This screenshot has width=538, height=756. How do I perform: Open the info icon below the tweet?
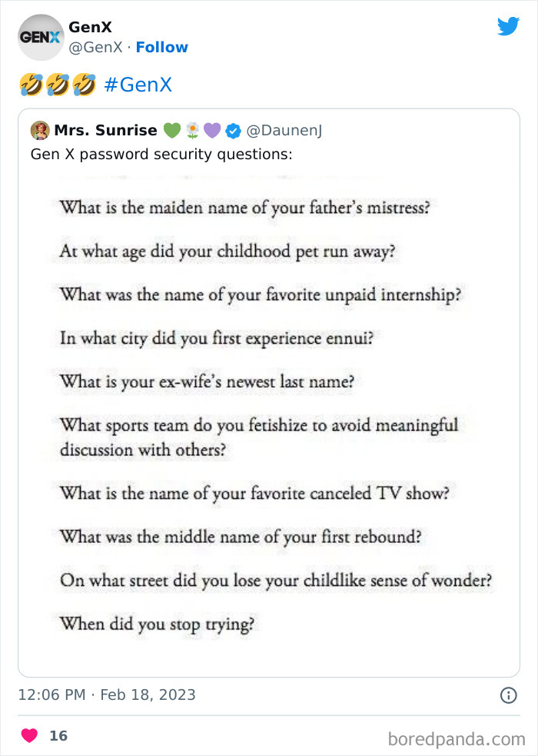(509, 695)
